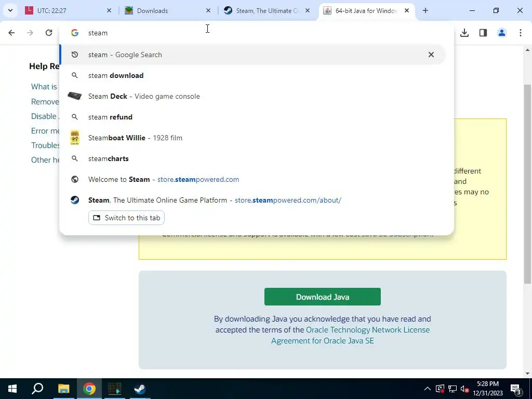Open Chrome three-dot menu
Screen dimensions: 532x399
(521, 33)
